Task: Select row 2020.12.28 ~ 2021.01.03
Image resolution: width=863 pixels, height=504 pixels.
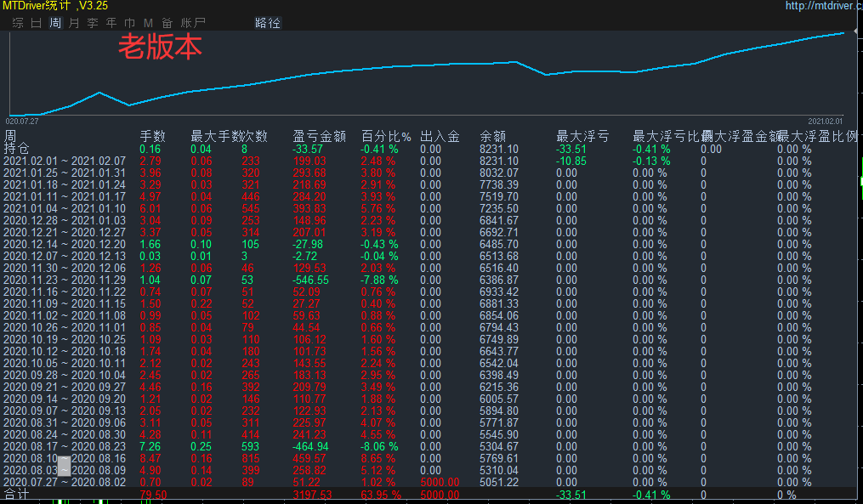Action: tap(65, 221)
